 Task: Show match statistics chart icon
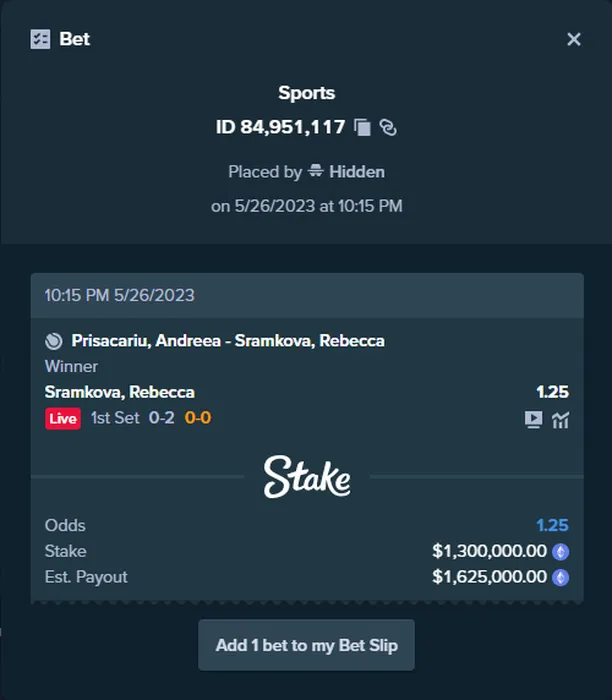pos(560,420)
